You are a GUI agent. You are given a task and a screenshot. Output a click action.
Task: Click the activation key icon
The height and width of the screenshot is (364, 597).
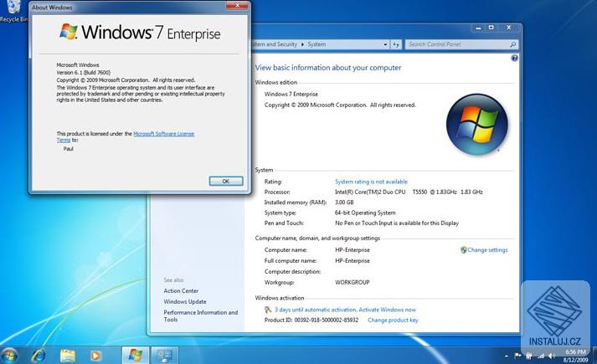coord(268,310)
